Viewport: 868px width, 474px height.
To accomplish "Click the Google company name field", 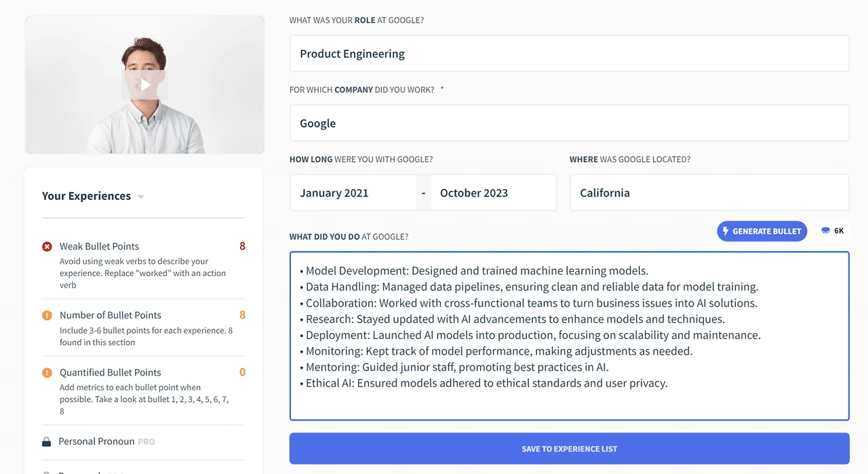I will [569, 123].
